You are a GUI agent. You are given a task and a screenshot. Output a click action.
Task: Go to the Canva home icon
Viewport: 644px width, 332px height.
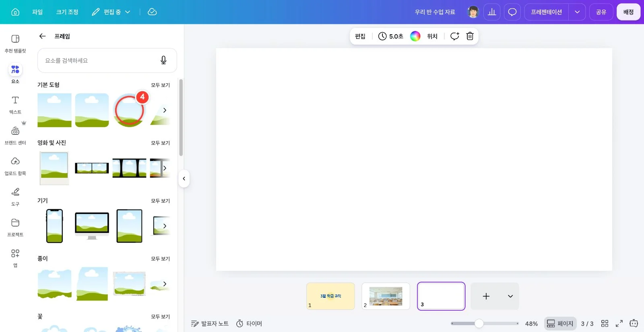15,12
